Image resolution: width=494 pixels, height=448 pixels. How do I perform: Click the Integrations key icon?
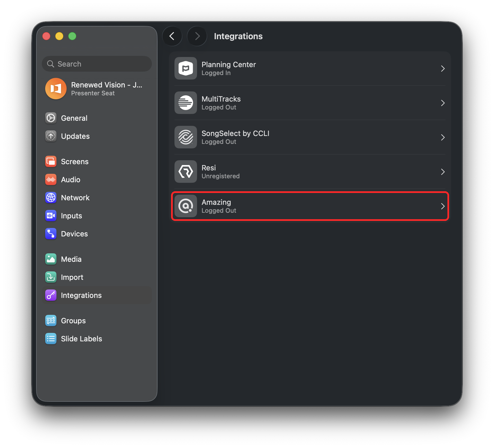point(51,295)
